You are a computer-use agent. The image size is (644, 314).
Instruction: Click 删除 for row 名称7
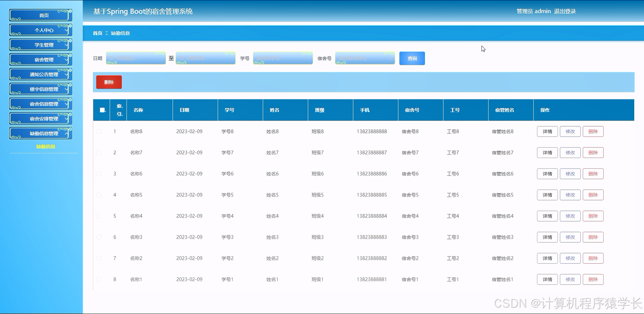tap(593, 153)
